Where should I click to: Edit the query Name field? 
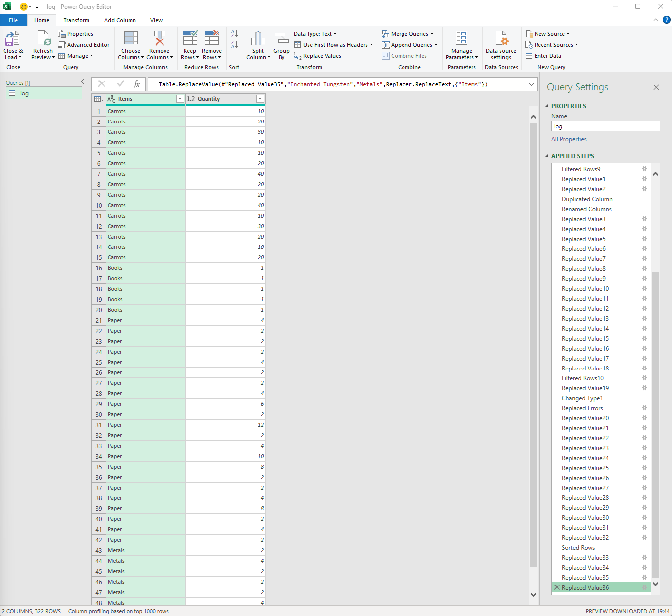pyautogui.click(x=605, y=126)
